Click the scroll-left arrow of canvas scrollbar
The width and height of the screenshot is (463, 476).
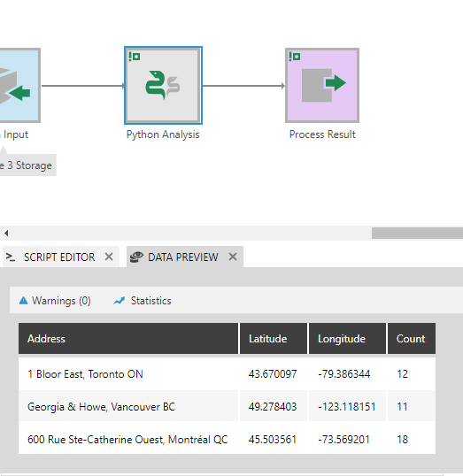6,234
